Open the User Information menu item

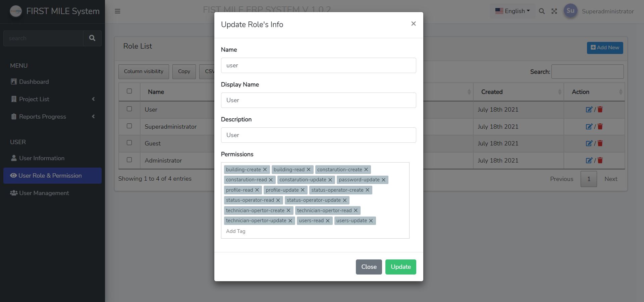[41, 158]
